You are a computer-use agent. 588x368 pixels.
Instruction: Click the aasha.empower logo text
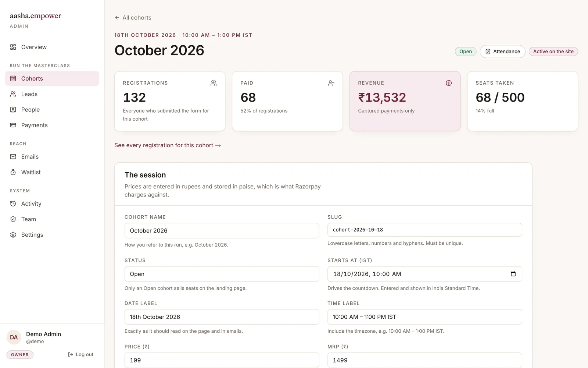point(36,16)
